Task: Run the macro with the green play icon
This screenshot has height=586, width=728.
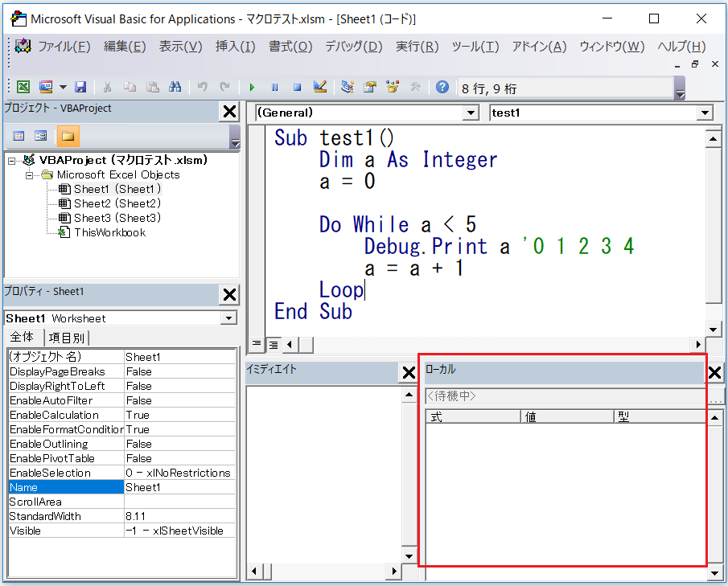Action: tap(252, 87)
